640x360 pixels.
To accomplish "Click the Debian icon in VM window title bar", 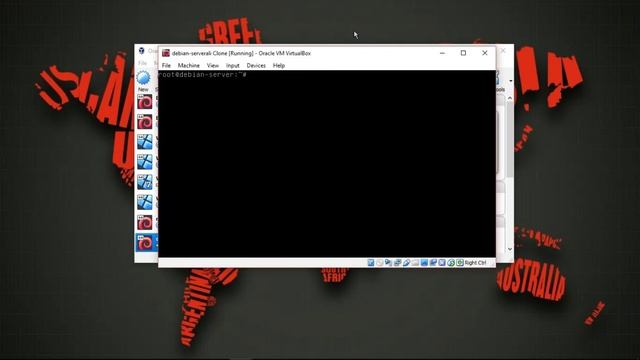I will pyautogui.click(x=166, y=53).
